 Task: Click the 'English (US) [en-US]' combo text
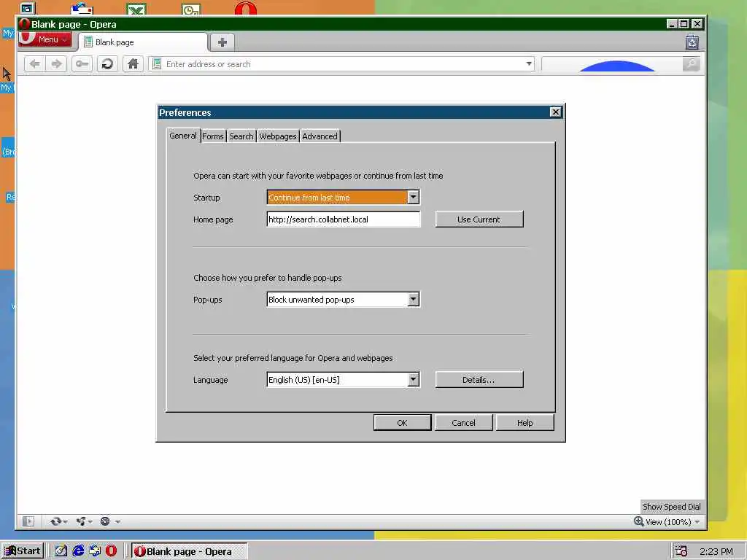click(304, 379)
